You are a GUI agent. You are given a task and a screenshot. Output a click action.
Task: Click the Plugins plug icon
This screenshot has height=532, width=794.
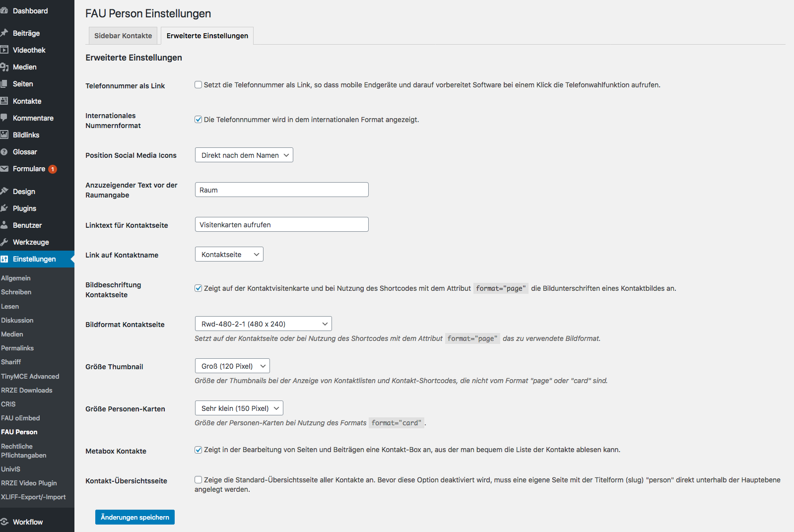pyautogui.click(x=4, y=208)
